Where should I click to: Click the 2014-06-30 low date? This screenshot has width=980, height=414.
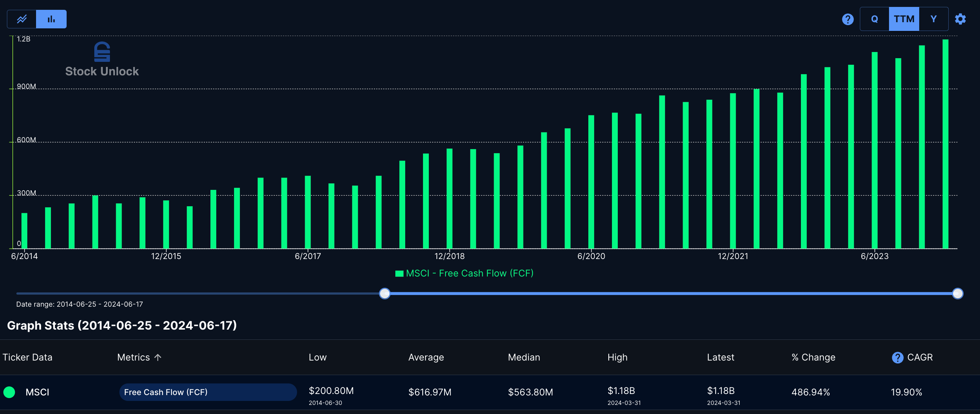tap(325, 403)
